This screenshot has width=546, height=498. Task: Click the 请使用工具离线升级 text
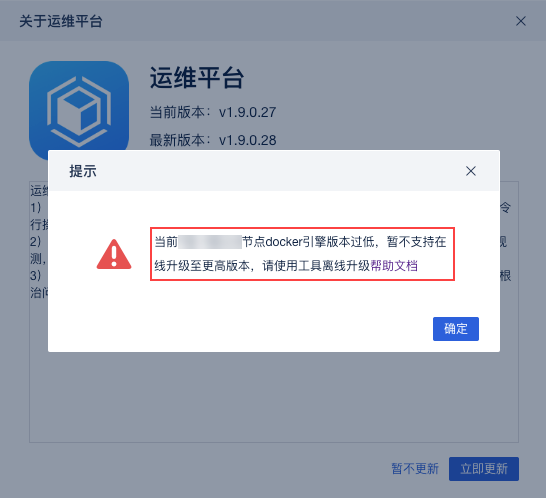[316, 266]
